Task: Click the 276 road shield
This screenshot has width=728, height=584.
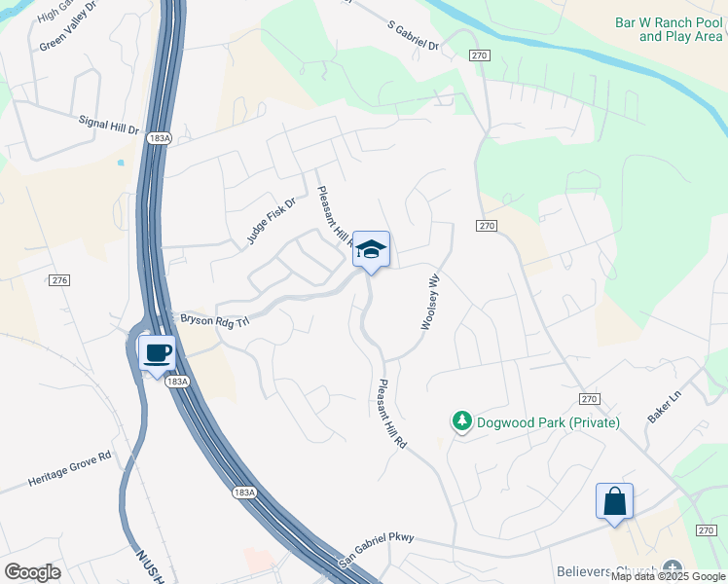Action: point(59,280)
